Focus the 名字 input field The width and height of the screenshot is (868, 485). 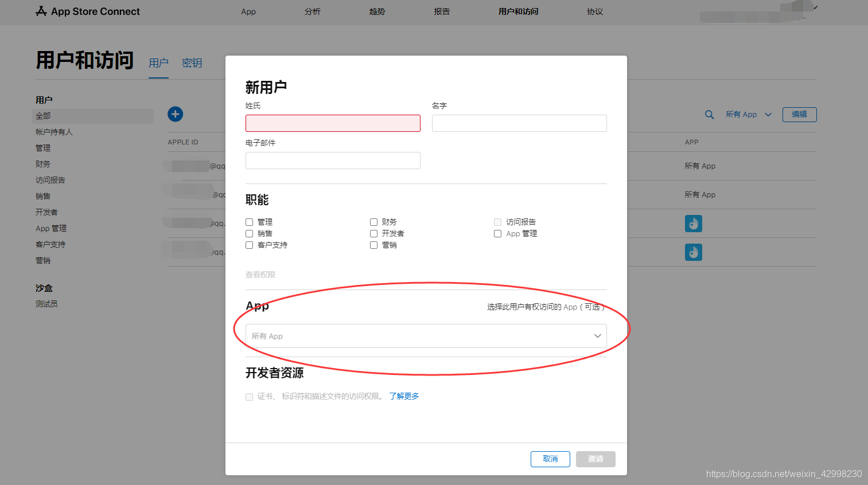click(519, 123)
